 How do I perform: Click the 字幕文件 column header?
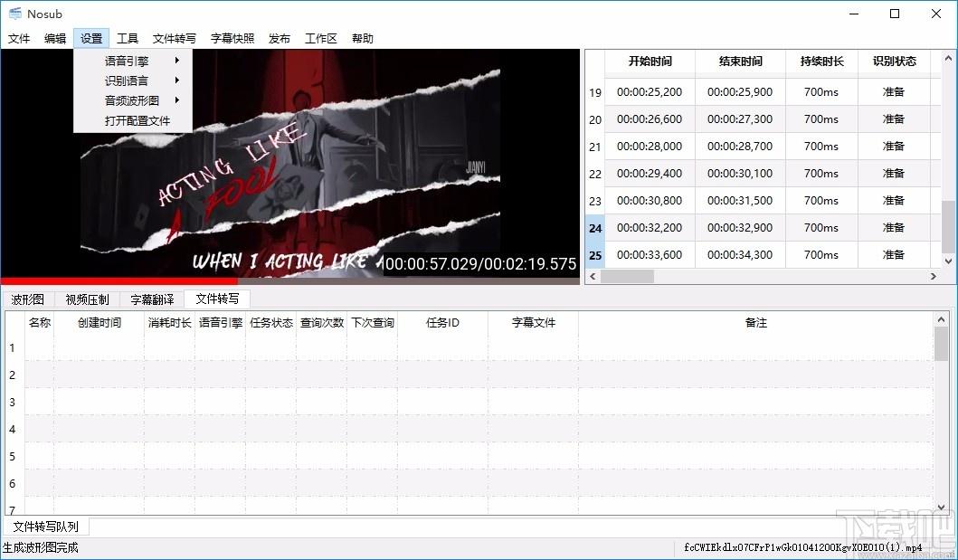(534, 322)
